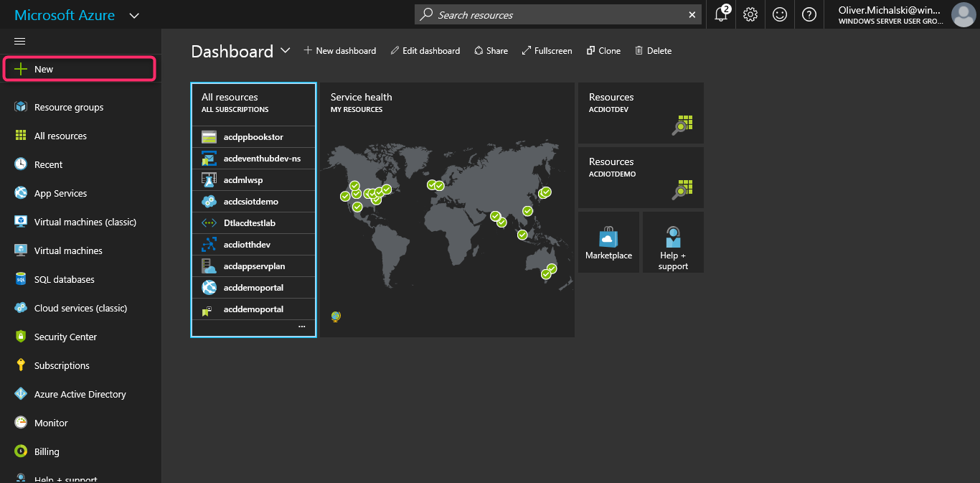Delete the dashboard
Viewport: 980px width, 483px height.
(x=653, y=51)
